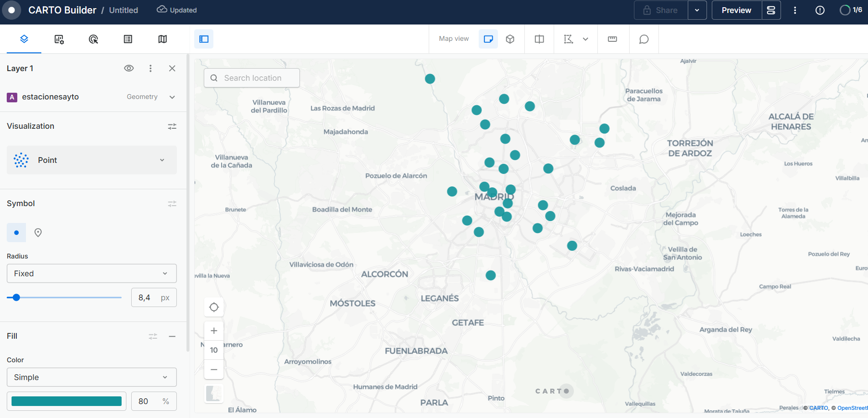Select the map pin icon symbol option
Screen dimensions: 868x418
click(x=38, y=233)
